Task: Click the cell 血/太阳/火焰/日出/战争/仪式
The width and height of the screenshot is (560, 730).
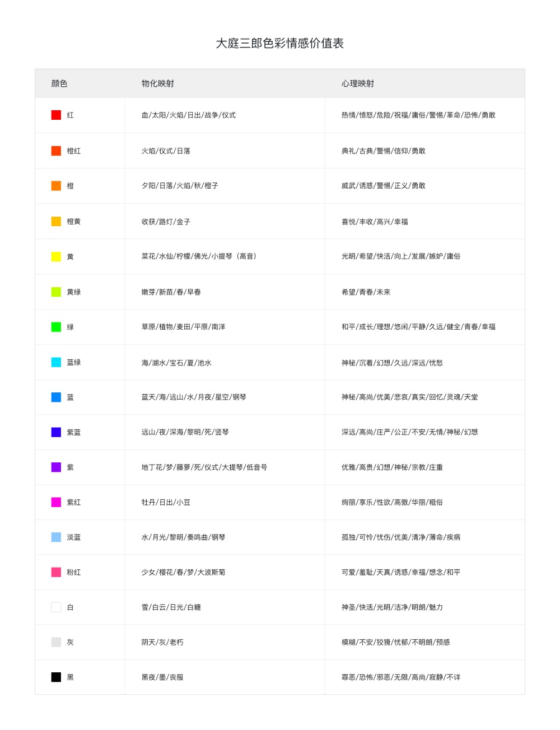Action: [x=225, y=115]
